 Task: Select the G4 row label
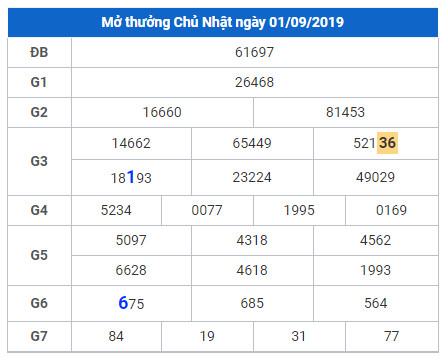click(x=39, y=210)
